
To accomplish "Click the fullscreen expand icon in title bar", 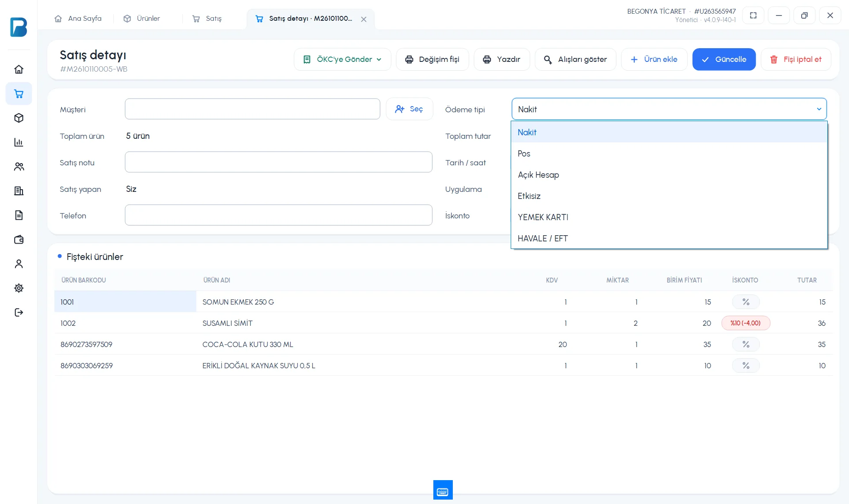I will click(x=753, y=15).
